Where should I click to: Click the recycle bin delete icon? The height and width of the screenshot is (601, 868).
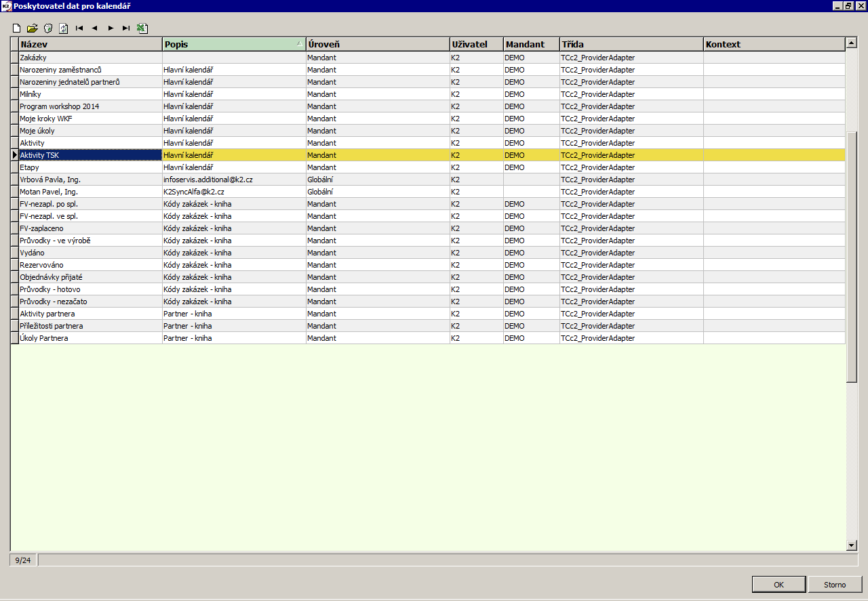point(48,28)
